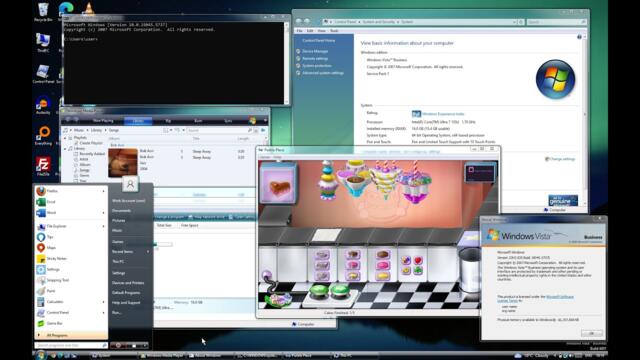The image size is (640, 360).
Task: Open Everything search desktop icon
Action: tap(43, 136)
